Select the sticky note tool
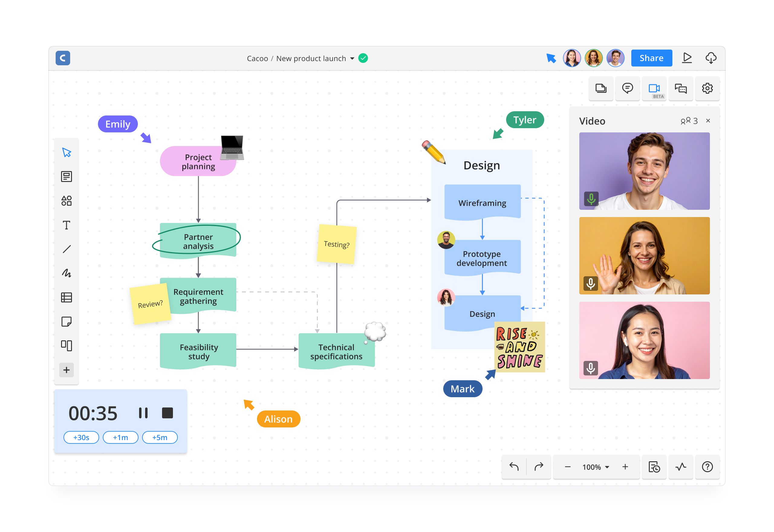The width and height of the screenshot is (774, 532). tap(66, 322)
